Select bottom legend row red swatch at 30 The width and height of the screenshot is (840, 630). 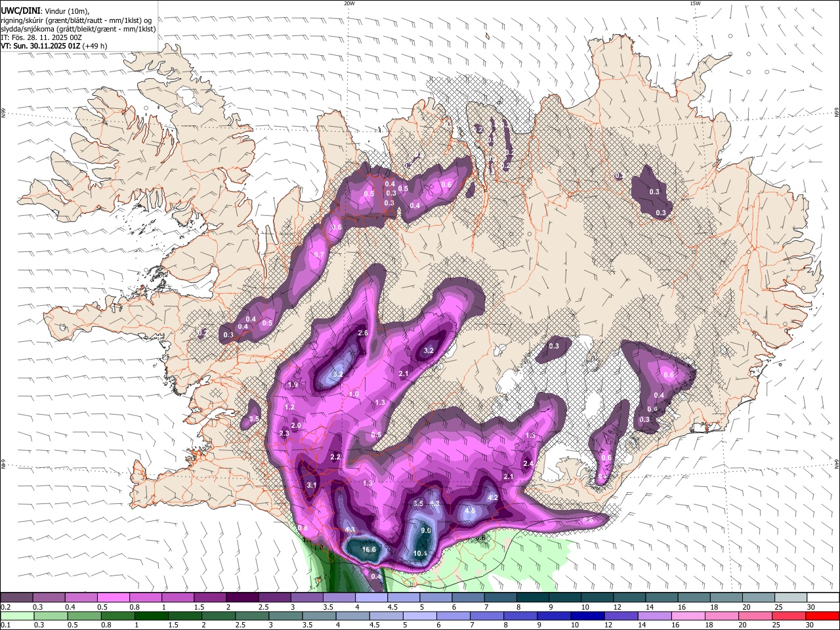click(822, 616)
